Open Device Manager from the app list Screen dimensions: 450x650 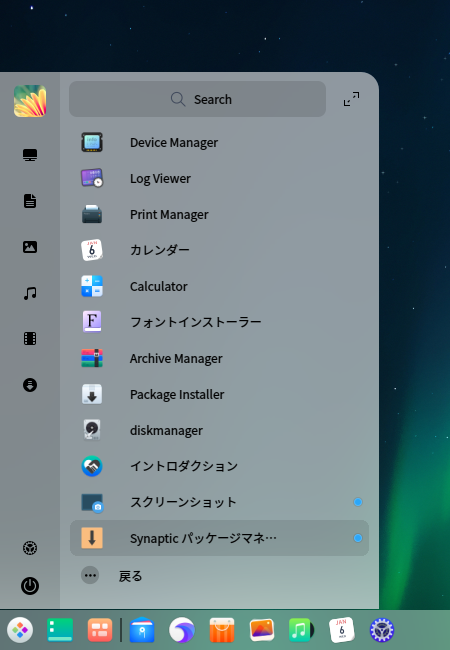pyautogui.click(x=219, y=143)
